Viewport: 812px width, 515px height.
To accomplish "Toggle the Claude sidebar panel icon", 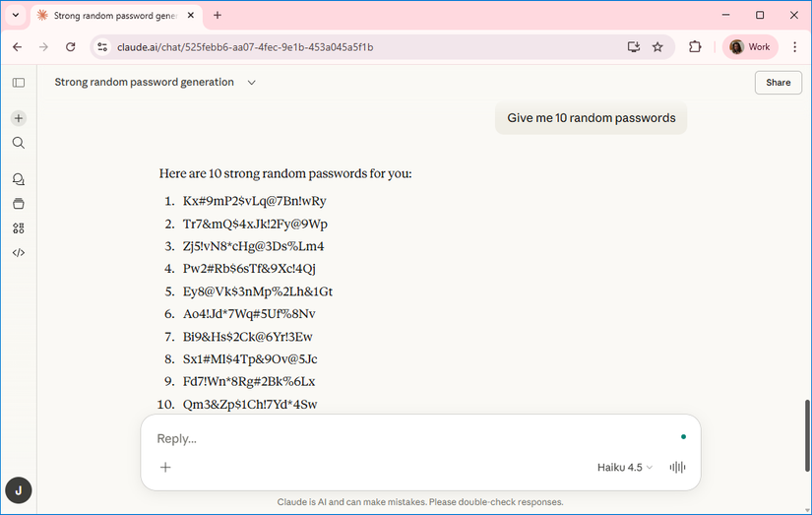I will (x=19, y=83).
